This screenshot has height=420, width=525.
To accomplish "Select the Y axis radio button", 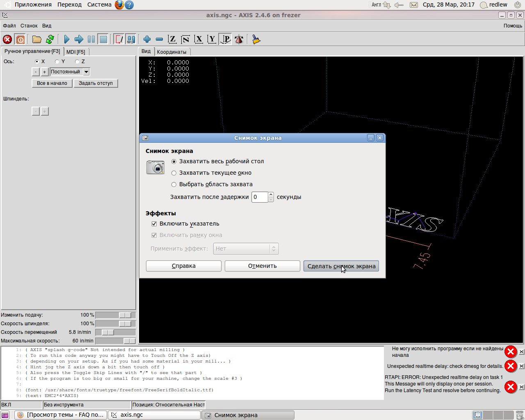I will point(57,62).
